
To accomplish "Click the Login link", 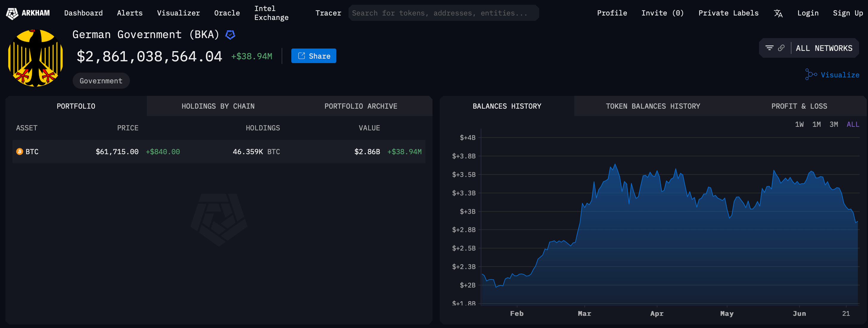I will [x=808, y=13].
